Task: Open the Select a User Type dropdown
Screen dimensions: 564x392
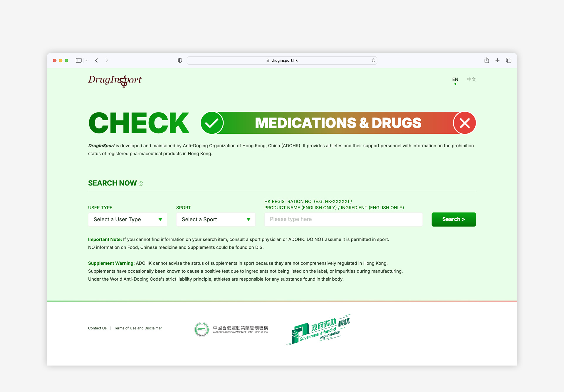Action: (x=128, y=220)
